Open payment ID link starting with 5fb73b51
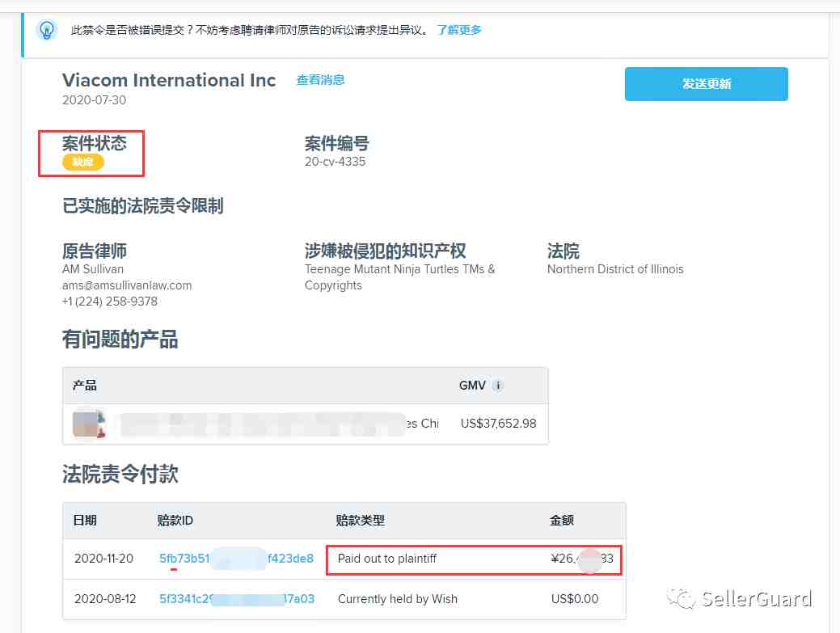840x633 pixels. 236,559
